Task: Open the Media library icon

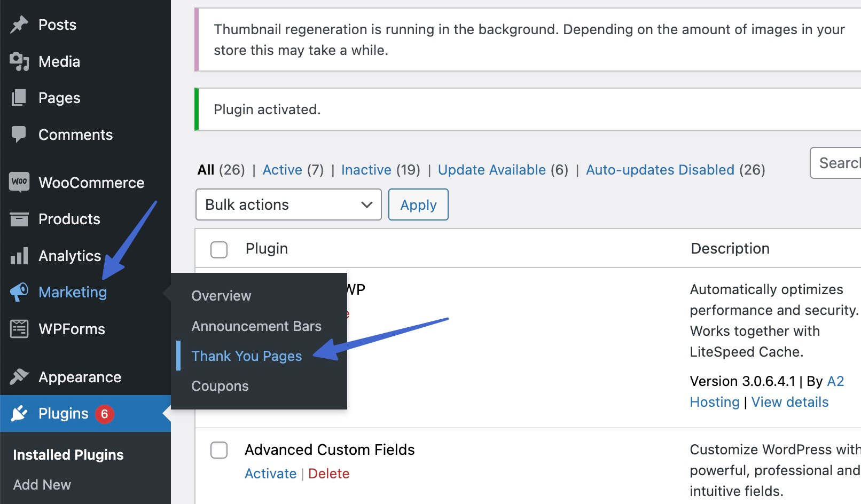Action: coord(19,61)
